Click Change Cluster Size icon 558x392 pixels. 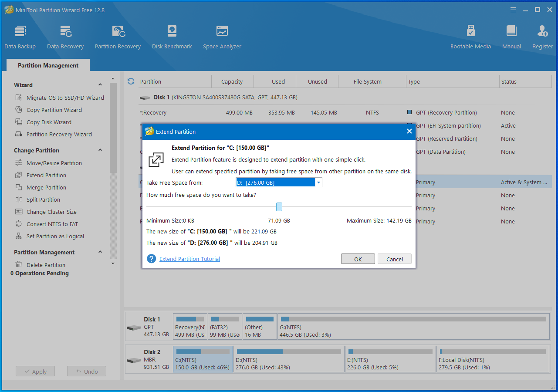click(19, 212)
